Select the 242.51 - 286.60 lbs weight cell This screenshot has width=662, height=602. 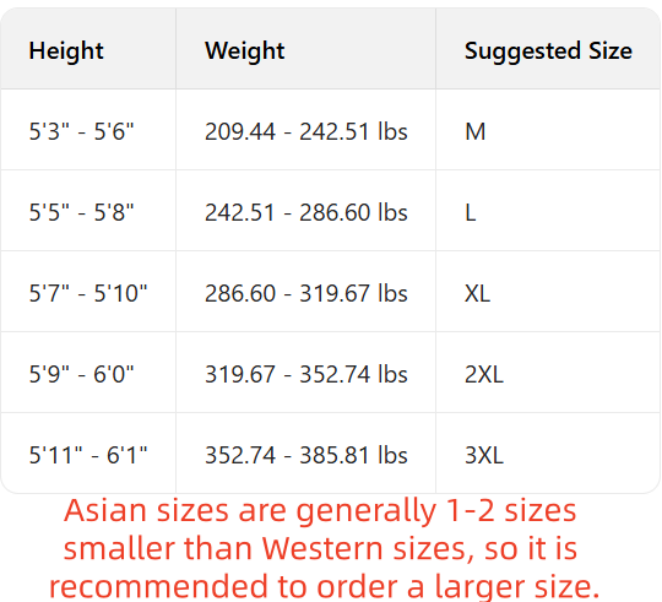click(x=306, y=212)
